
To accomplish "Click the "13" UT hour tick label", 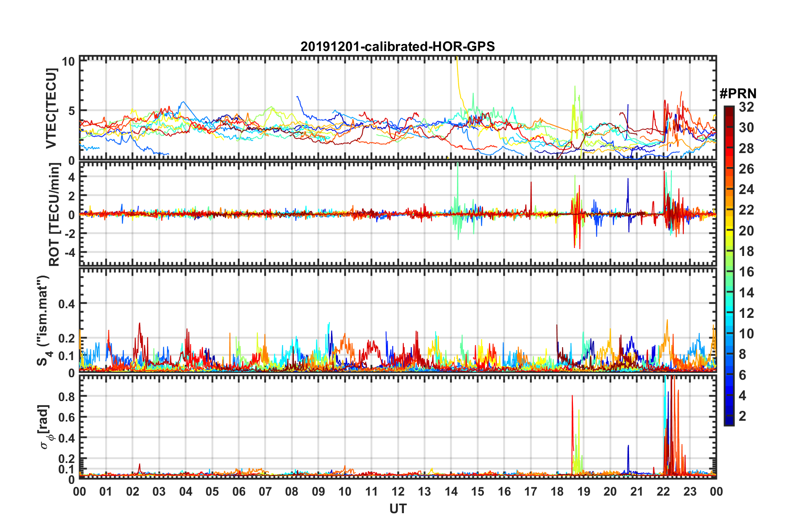I will coord(424,491).
